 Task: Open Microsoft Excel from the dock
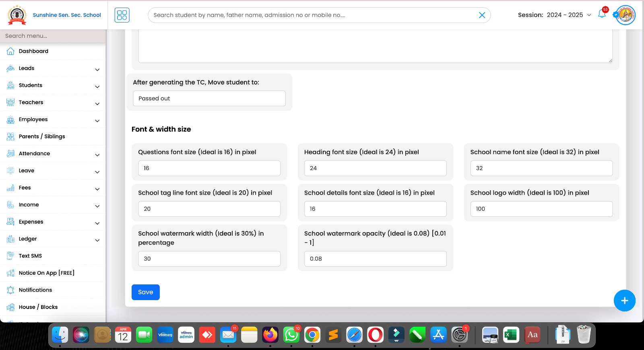click(x=511, y=335)
